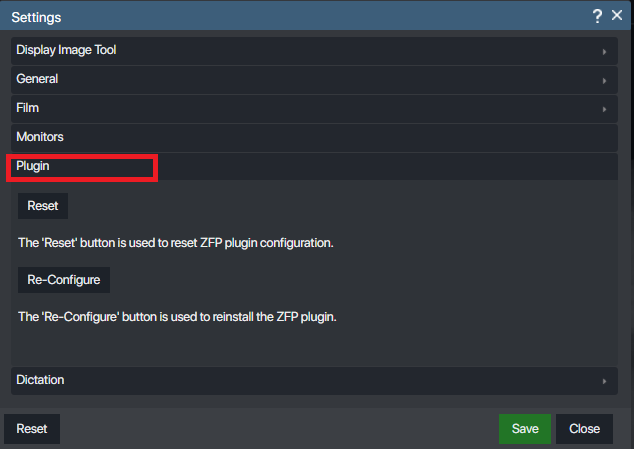Open the Dictation section header
The image size is (634, 449).
[x=40, y=380]
